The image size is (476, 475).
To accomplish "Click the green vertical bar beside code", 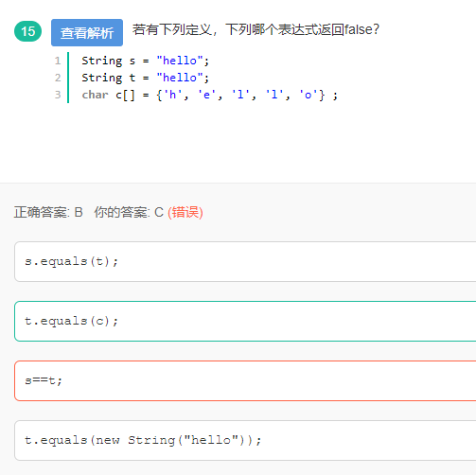I will pyautogui.click(x=68, y=78).
